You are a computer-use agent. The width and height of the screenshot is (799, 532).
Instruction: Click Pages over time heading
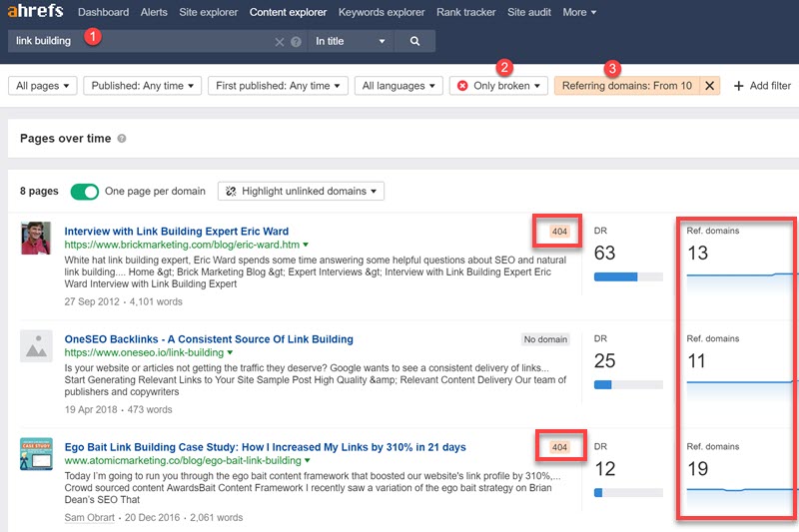(65, 139)
